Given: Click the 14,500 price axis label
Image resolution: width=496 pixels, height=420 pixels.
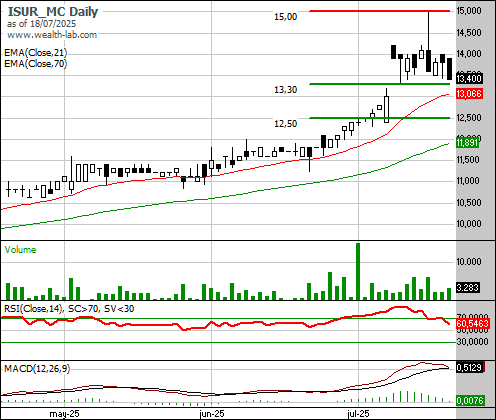Looking at the screenshot, I should click(469, 33).
